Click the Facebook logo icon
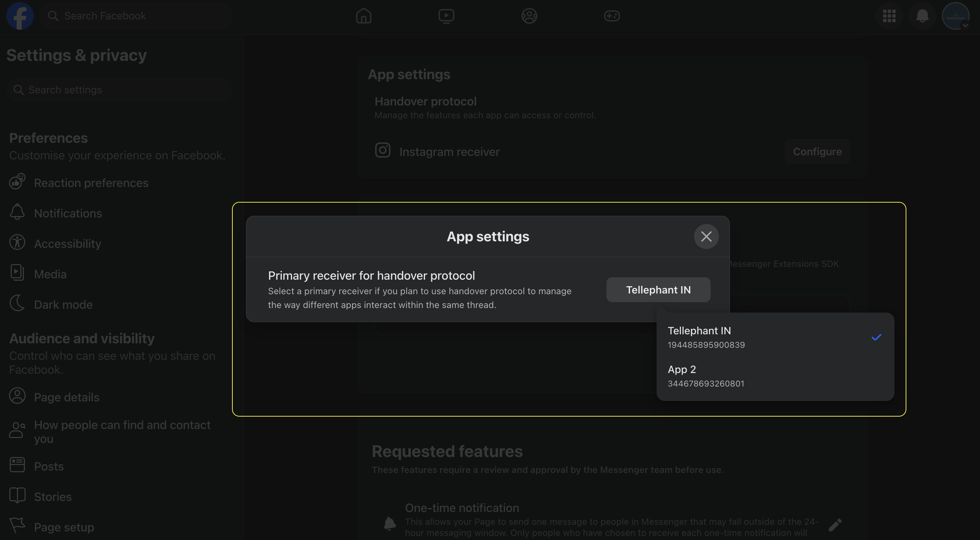980x540 pixels. pos(20,16)
